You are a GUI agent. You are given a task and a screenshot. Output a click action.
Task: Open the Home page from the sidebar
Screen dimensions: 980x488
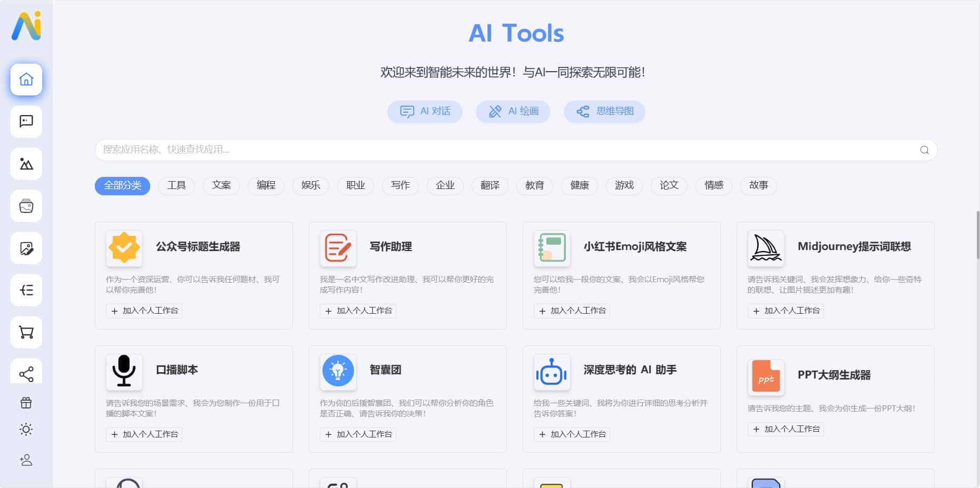[x=26, y=79]
